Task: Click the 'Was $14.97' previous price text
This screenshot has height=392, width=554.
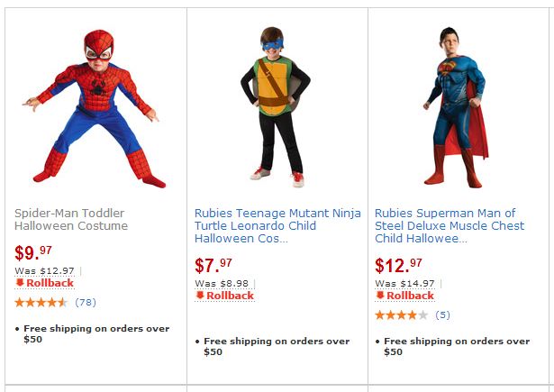Action: click(405, 283)
